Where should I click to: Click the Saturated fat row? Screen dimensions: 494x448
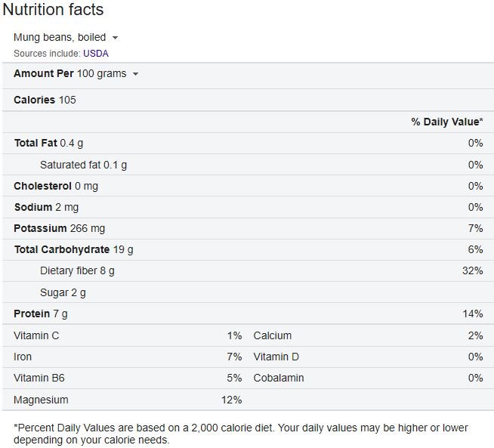[83, 165]
